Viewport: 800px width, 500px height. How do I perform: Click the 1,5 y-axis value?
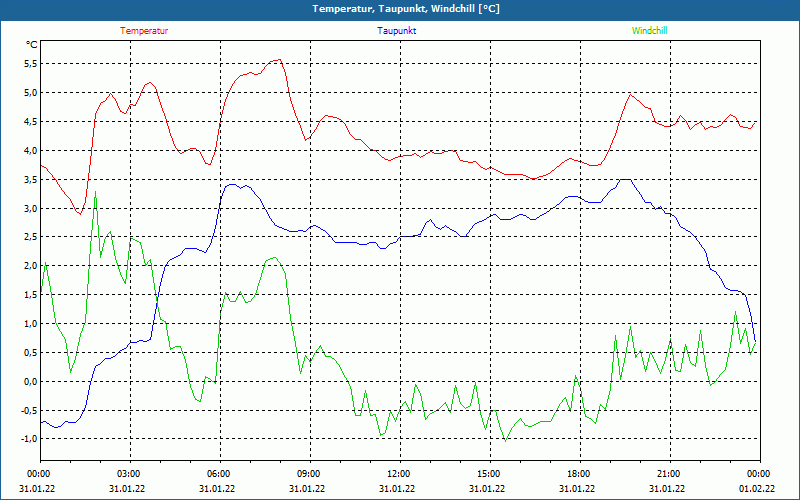click(x=31, y=295)
